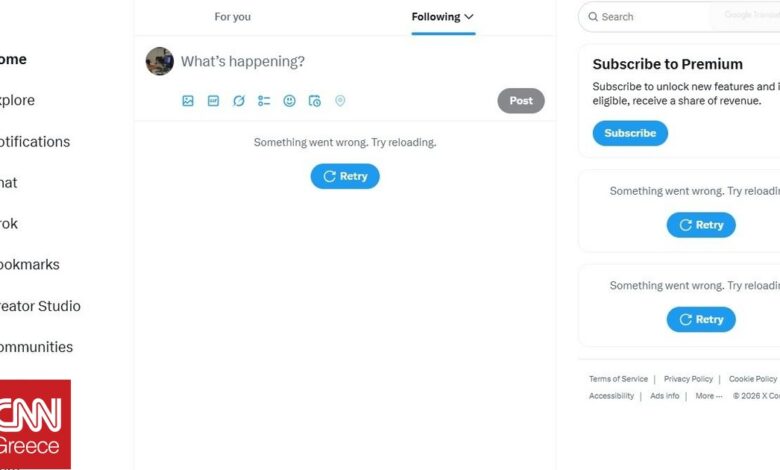780x470 pixels.
Task: Open the Terms of Service link
Action: pyautogui.click(x=618, y=379)
